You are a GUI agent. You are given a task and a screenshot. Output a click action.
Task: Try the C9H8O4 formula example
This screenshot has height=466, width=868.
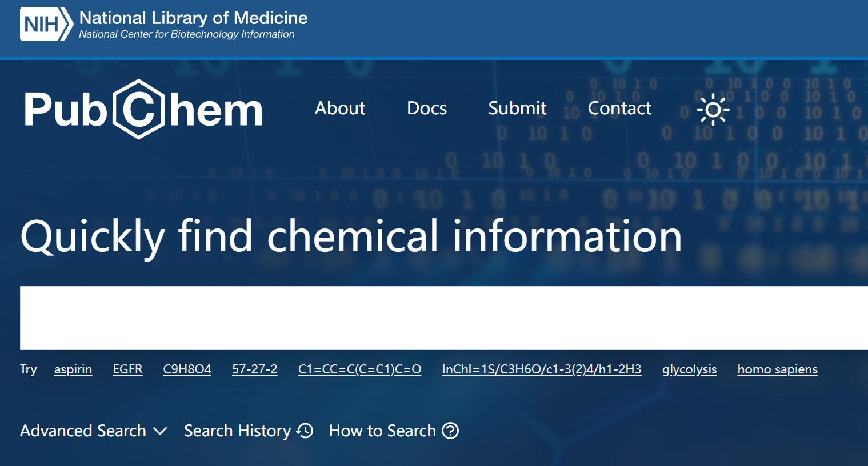[187, 369]
